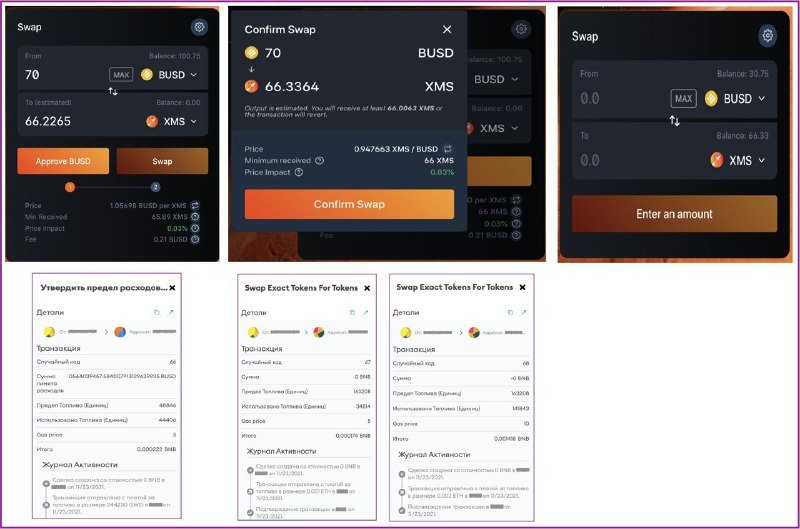Expand BUSD token dropdown in right Swap panel

click(x=735, y=98)
